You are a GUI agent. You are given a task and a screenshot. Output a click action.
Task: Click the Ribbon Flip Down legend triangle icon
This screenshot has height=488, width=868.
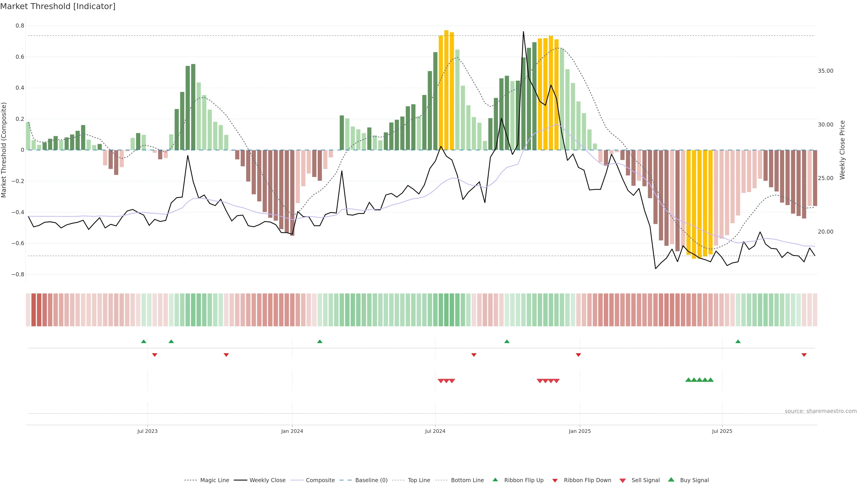tap(555, 480)
